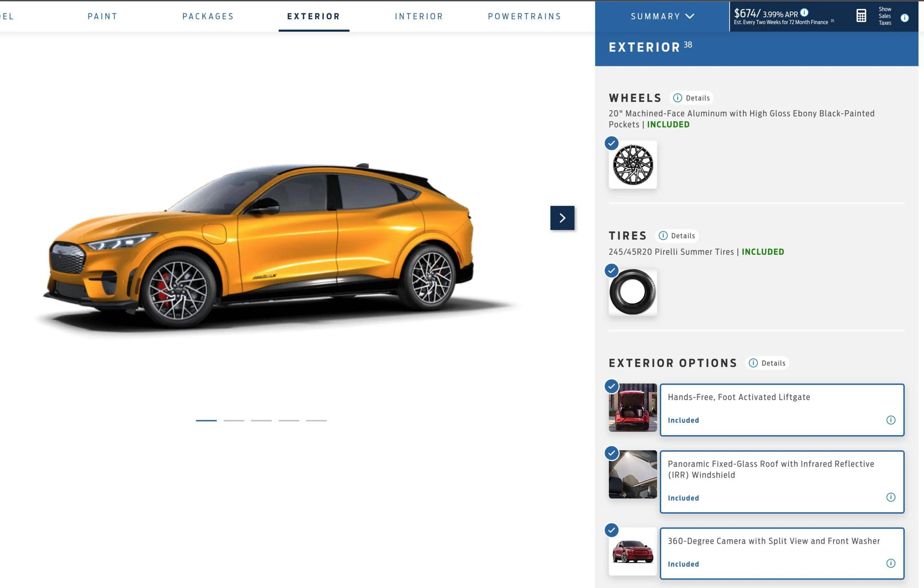Click "245/45R20 Pirelli Summer Tires" text
Viewport: 924px width, 588px height.
pyautogui.click(x=671, y=252)
